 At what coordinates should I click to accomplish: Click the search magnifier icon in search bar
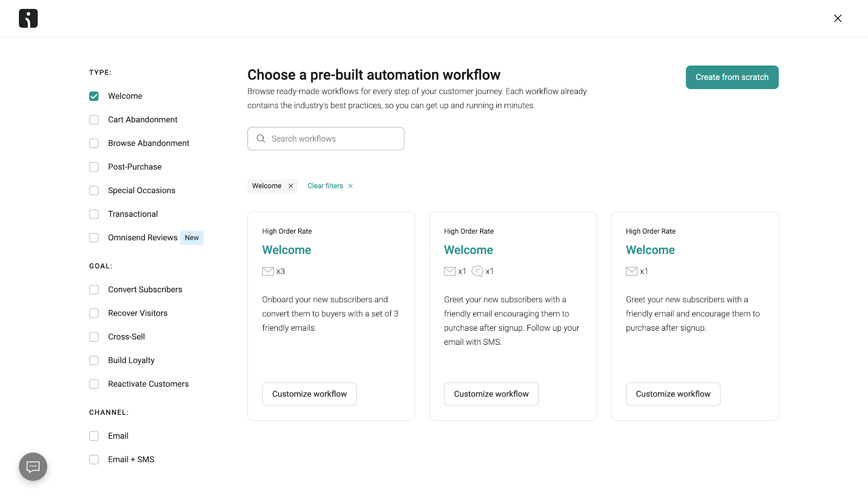pyautogui.click(x=261, y=138)
